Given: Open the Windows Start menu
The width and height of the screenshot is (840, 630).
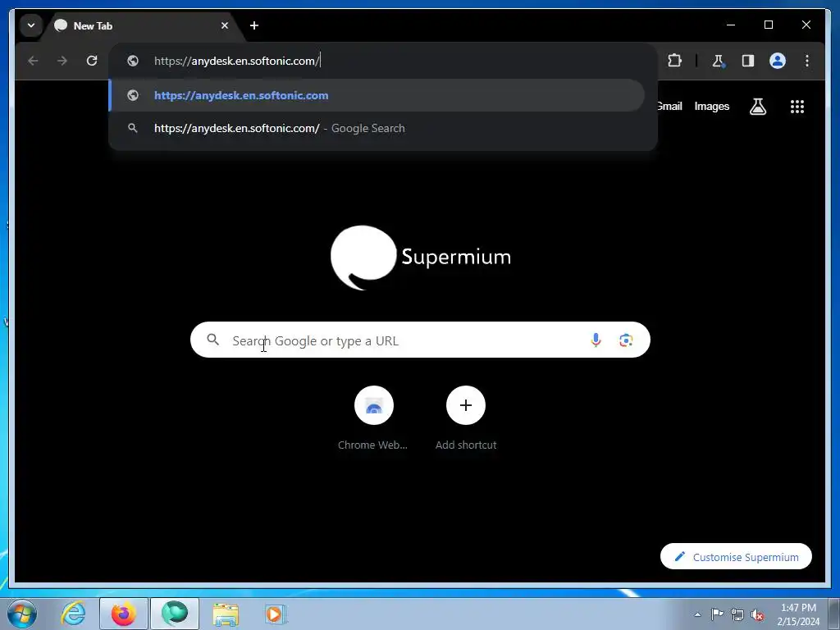Looking at the screenshot, I should tap(22, 614).
